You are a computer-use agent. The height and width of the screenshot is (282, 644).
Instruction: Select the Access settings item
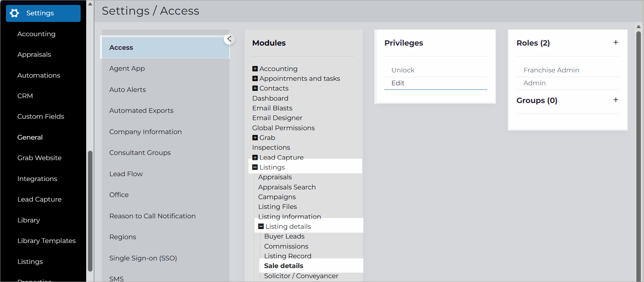pyautogui.click(x=165, y=47)
